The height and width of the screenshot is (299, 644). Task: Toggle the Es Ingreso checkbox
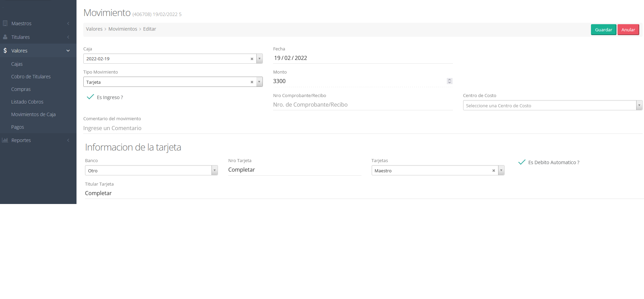90,97
